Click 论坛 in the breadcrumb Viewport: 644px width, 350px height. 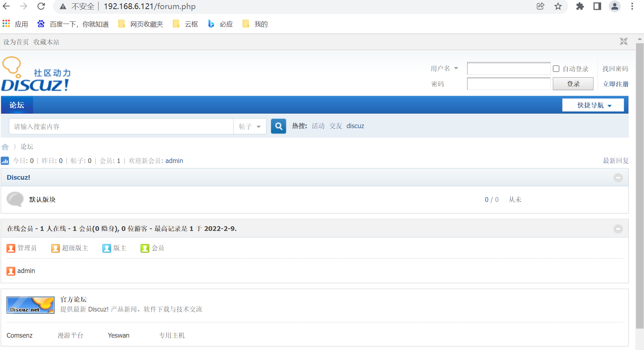(27, 147)
